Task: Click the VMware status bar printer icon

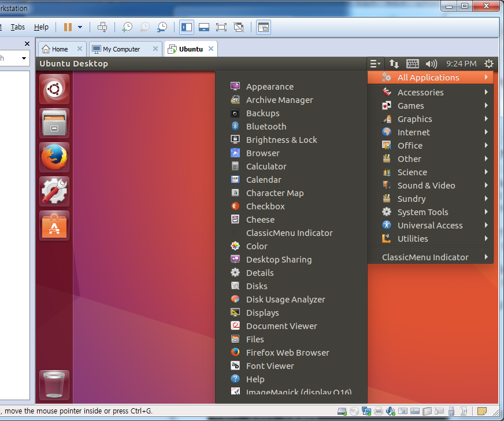Action: 379,411
